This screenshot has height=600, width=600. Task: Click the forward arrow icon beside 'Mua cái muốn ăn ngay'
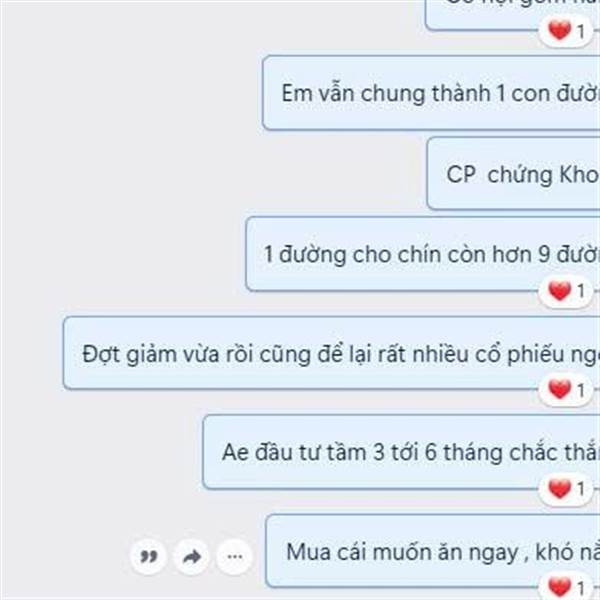[192, 556]
